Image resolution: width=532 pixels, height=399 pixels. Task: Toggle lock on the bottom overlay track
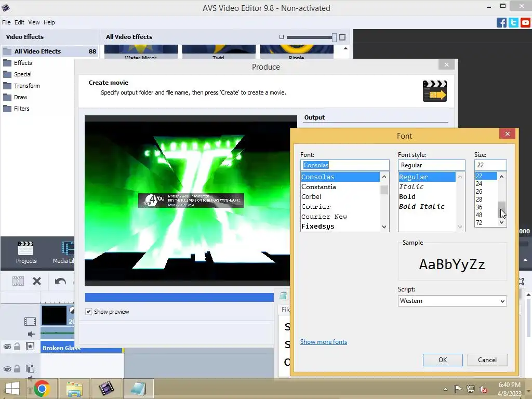pos(17,368)
